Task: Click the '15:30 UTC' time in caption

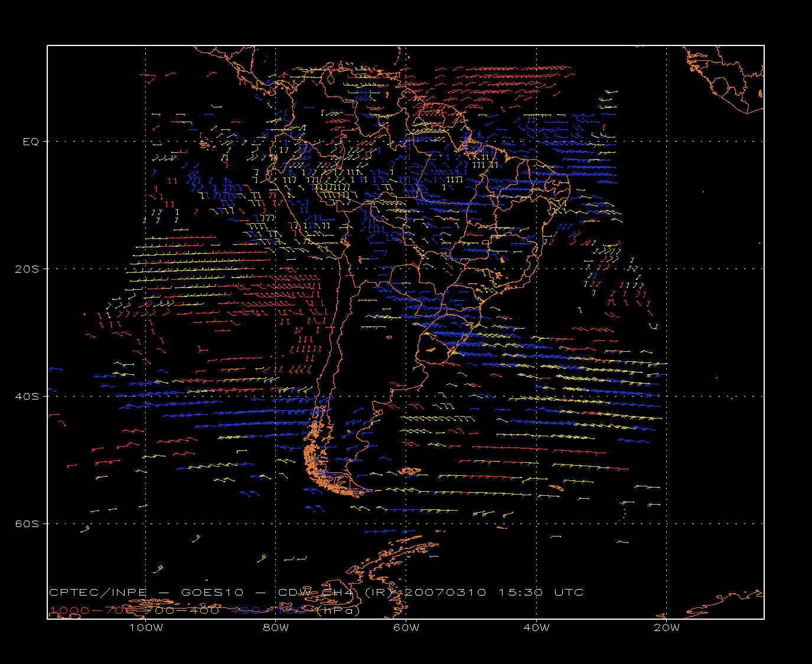Action: click(x=541, y=592)
